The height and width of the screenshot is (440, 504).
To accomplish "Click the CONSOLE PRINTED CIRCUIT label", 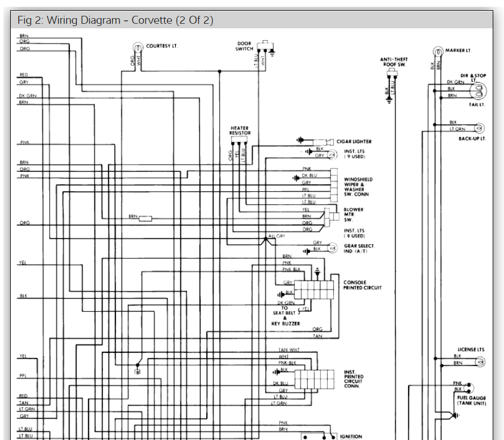I will click(x=362, y=285).
